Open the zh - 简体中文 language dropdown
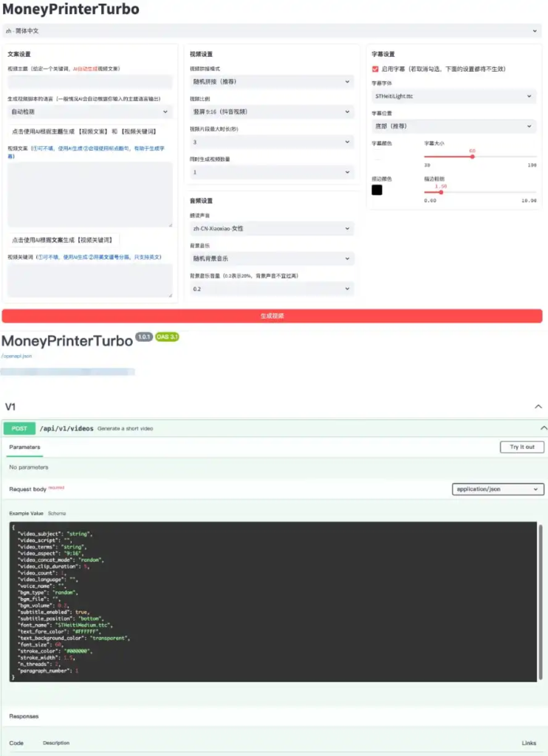 click(x=273, y=31)
